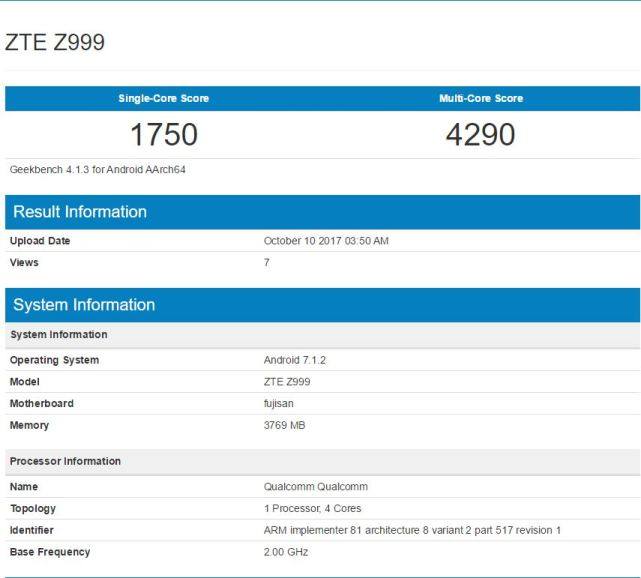The image size is (641, 578).
Task: Select the Single-Core Score header
Action: pyautogui.click(x=164, y=98)
